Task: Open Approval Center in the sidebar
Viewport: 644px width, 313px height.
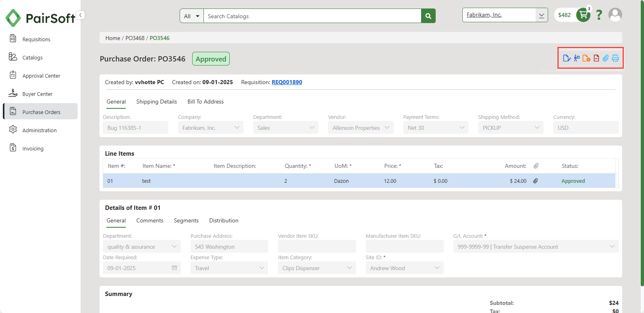Action: (x=41, y=76)
